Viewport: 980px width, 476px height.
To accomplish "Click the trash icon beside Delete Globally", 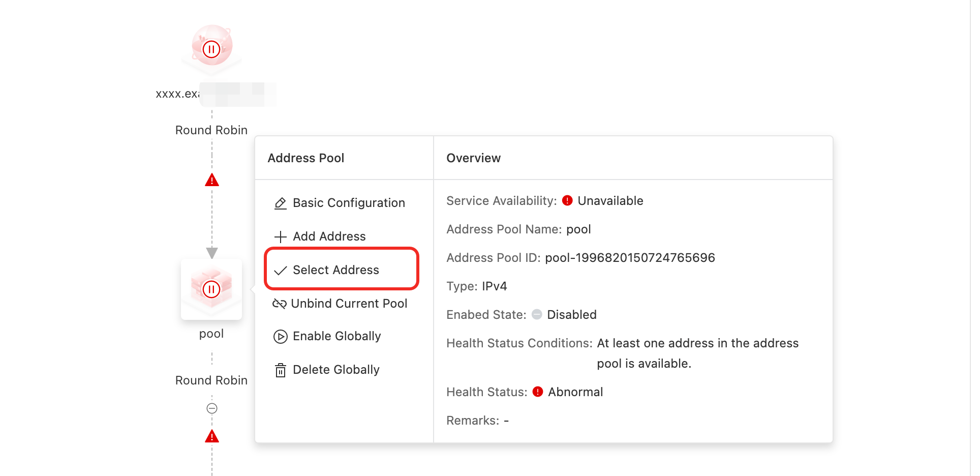I will [x=280, y=370].
